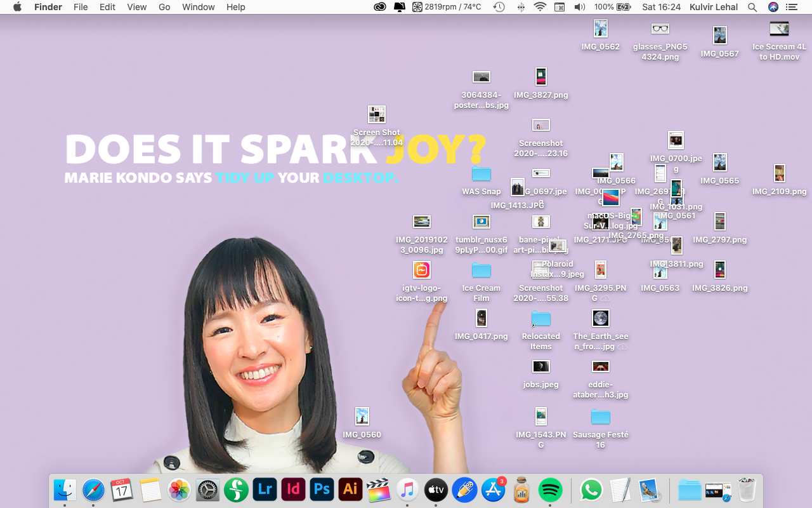This screenshot has width=812, height=508.
Task: Open the Wi-Fi status menu
Action: (x=540, y=7)
